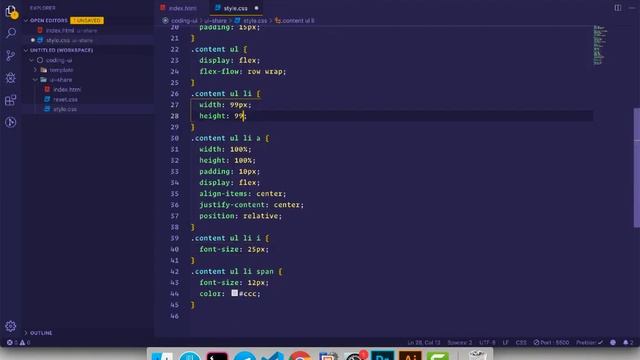The width and height of the screenshot is (640, 360).
Task: Click the code minimap
Action: point(600,45)
